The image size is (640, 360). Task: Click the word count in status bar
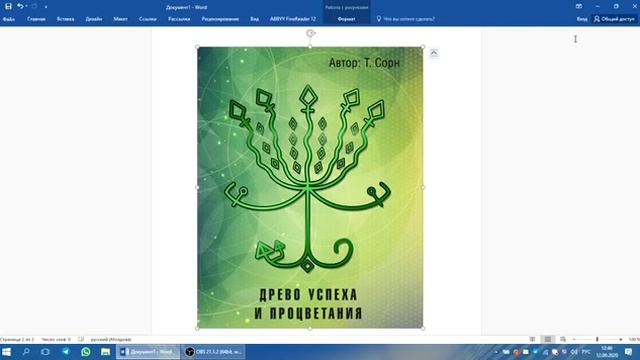(56, 339)
